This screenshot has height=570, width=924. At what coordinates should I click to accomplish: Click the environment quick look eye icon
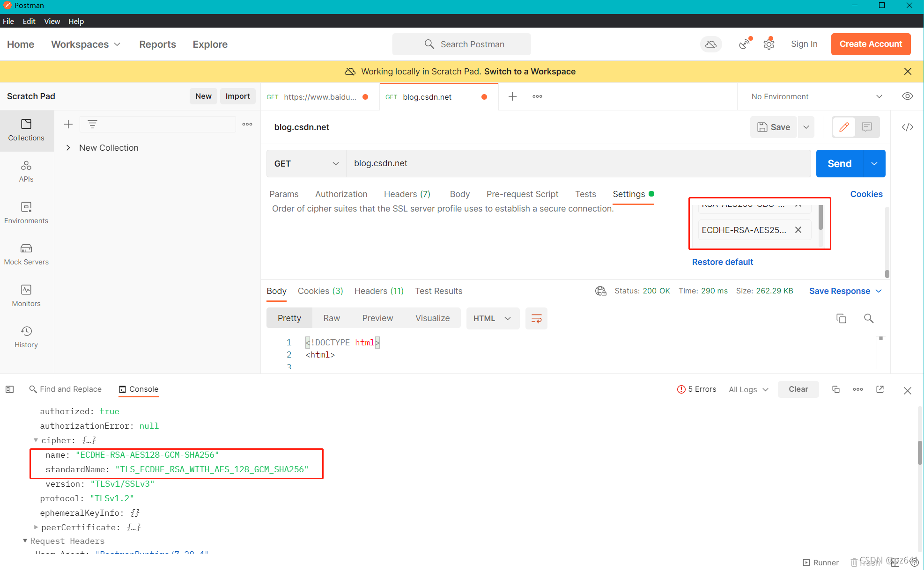coord(907,96)
